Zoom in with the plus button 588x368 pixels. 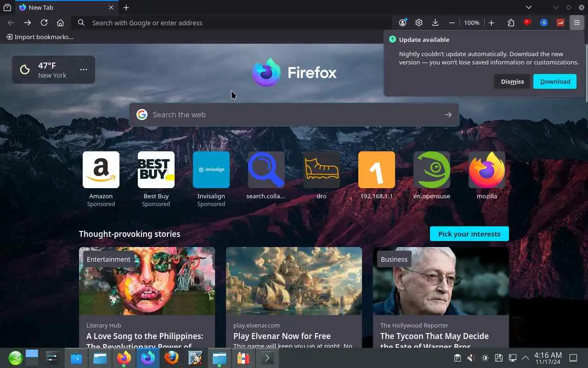click(x=491, y=23)
